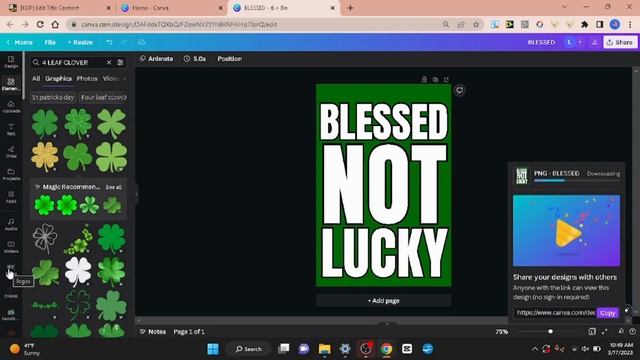
Task: Open the help question mark icon
Action: click(x=632, y=331)
